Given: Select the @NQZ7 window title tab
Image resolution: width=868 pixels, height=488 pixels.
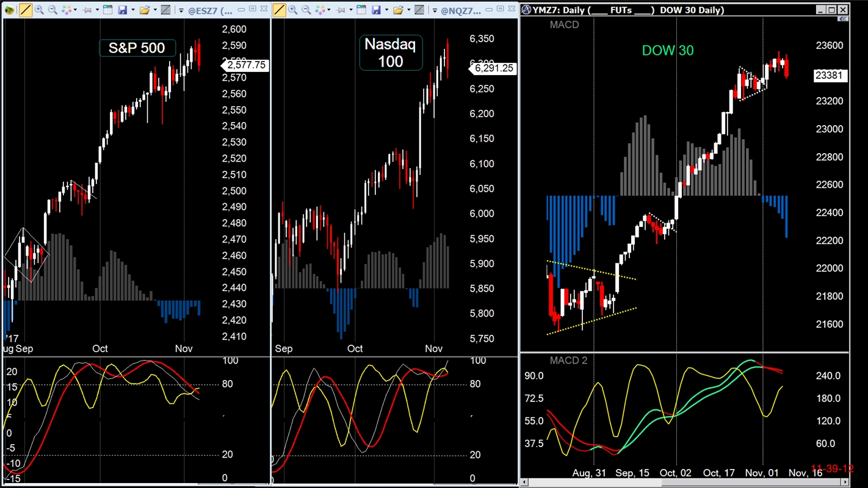Looking at the screenshot, I should click(461, 10).
